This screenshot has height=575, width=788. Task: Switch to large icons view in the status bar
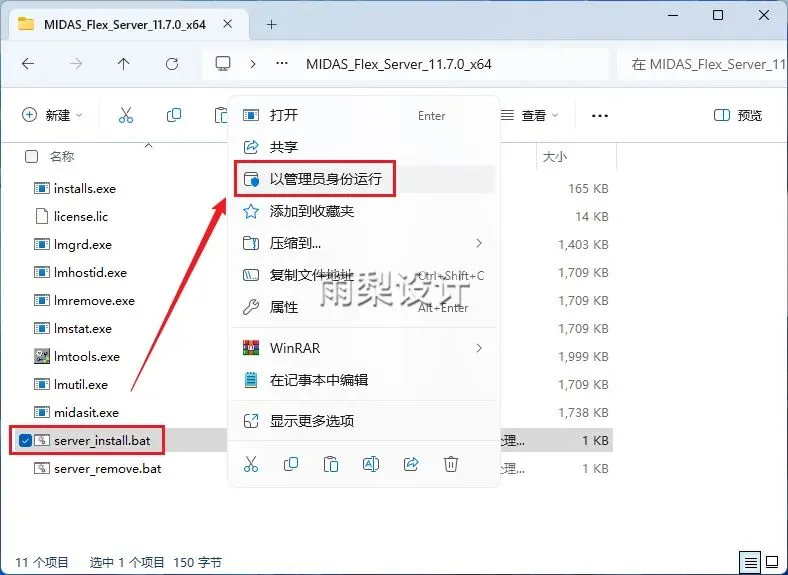772,562
